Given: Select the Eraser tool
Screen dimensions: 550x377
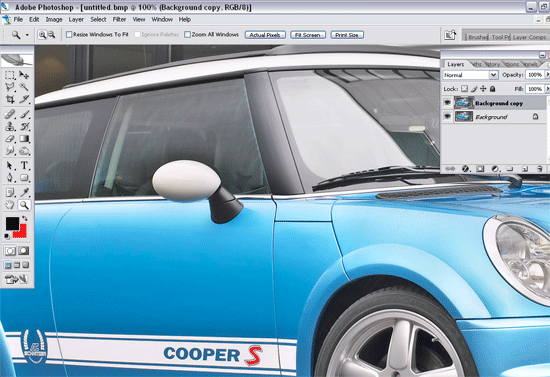Looking at the screenshot, I should (10, 139).
